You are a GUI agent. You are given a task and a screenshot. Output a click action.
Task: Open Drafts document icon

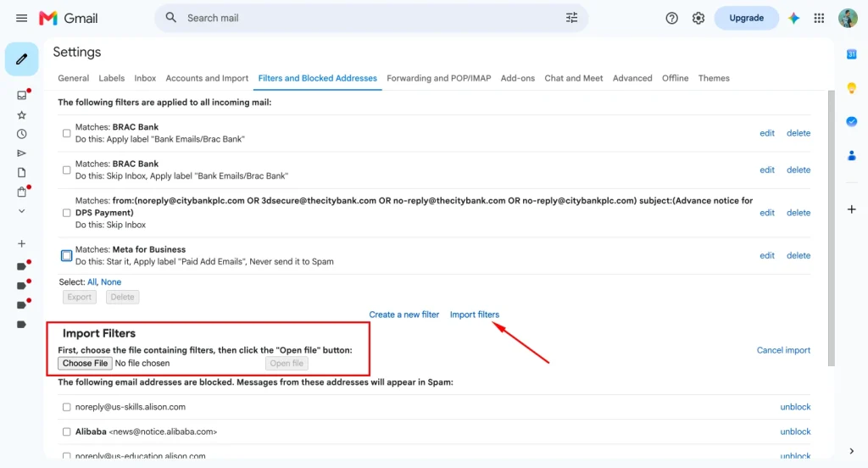point(21,173)
